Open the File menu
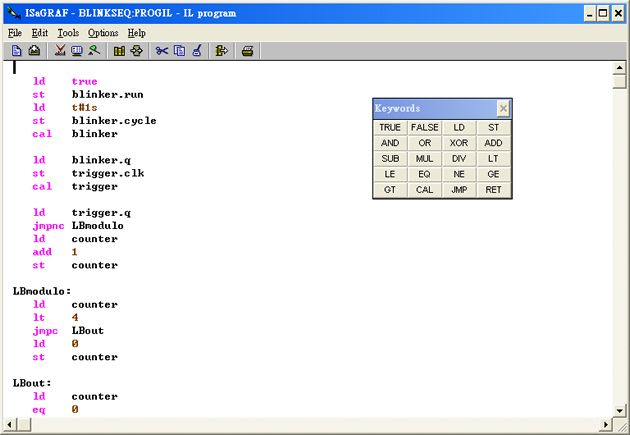This screenshot has width=630, height=435. pos(15,33)
